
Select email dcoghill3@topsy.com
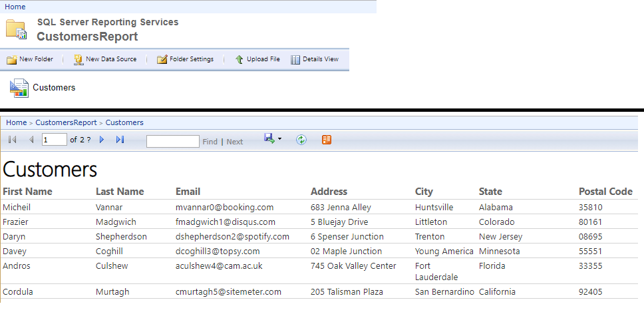pyautogui.click(x=218, y=251)
